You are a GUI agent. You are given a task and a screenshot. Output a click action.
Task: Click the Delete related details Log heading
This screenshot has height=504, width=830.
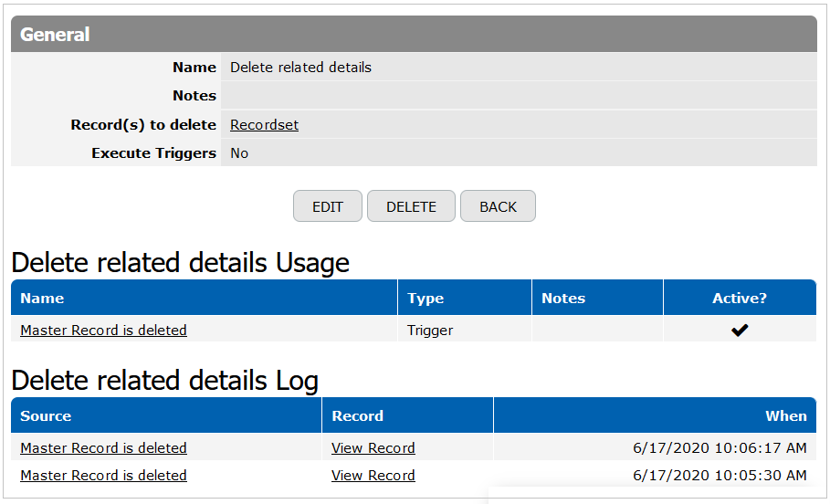tap(165, 381)
